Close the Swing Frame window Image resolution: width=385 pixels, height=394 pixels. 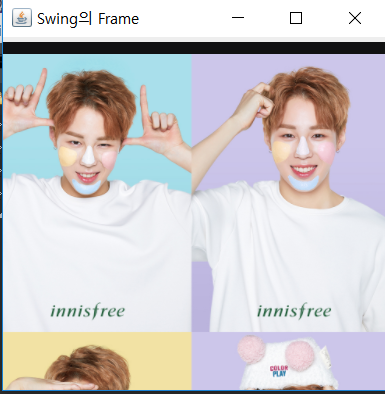pyautogui.click(x=355, y=18)
